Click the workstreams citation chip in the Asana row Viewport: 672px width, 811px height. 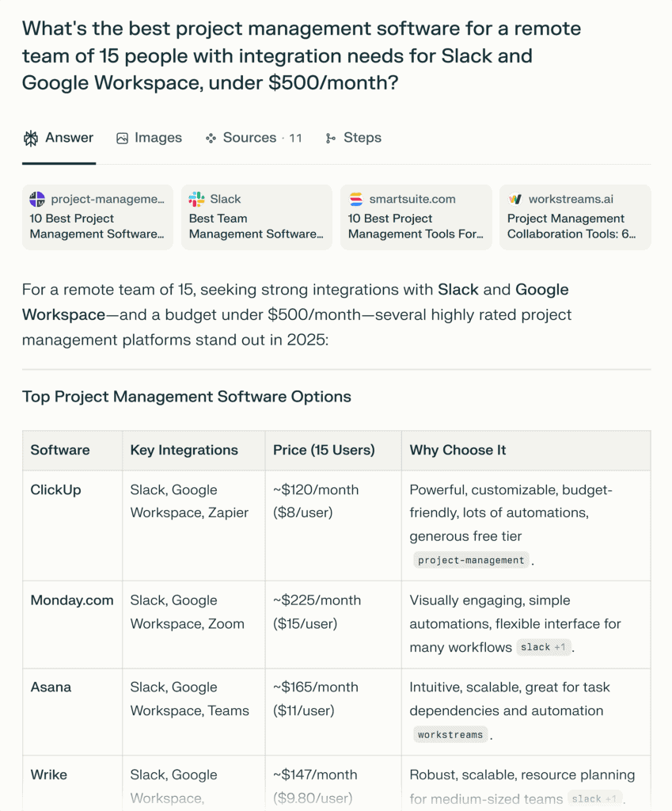point(450,734)
